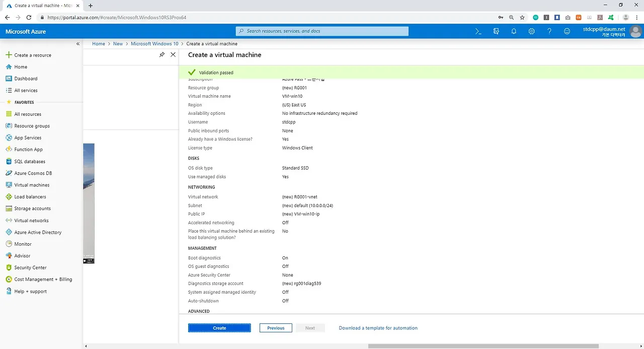Click the Load balancers diamond icon
This screenshot has width=644, height=349.
9,197
